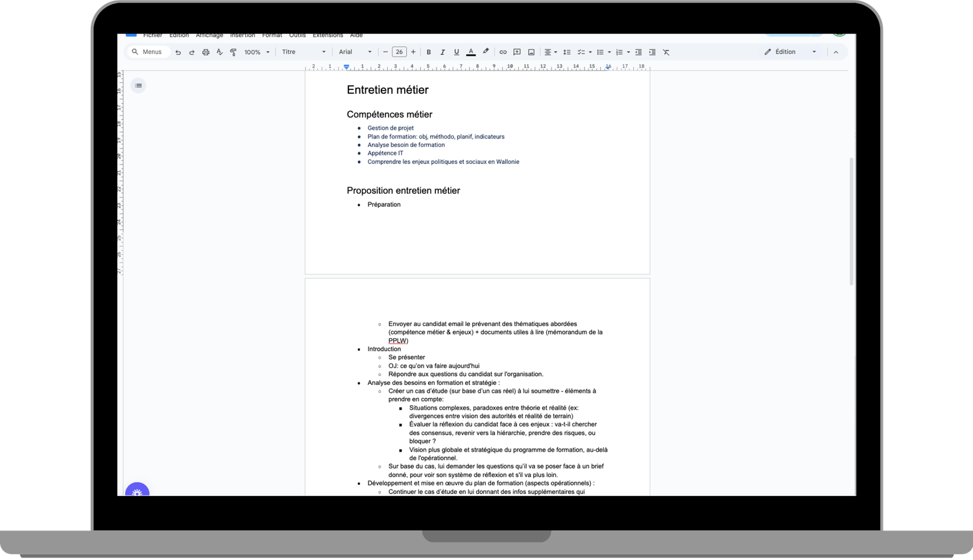Screen dimensions: 973x560
Task: Add a comment
Action: click(517, 52)
